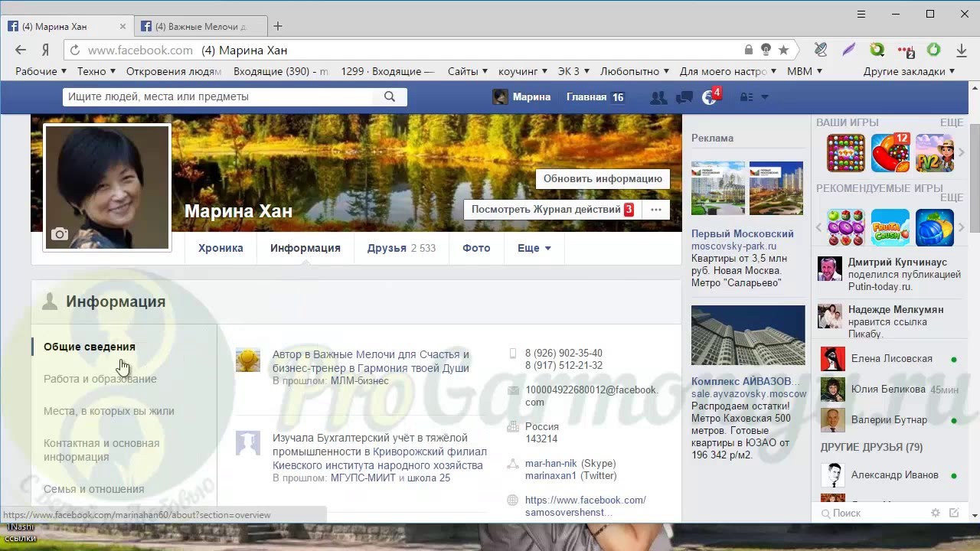
Task: Open the Фото profile tab
Action: 476,248
